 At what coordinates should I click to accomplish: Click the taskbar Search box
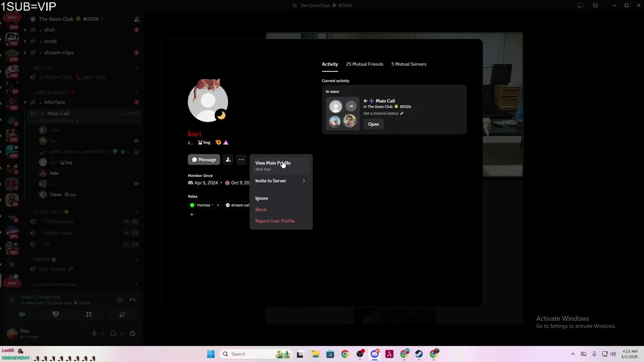[257, 354]
